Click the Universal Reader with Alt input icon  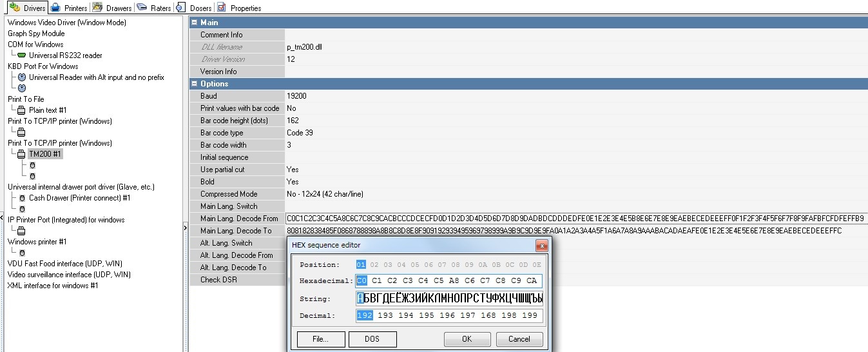pyautogui.click(x=22, y=77)
